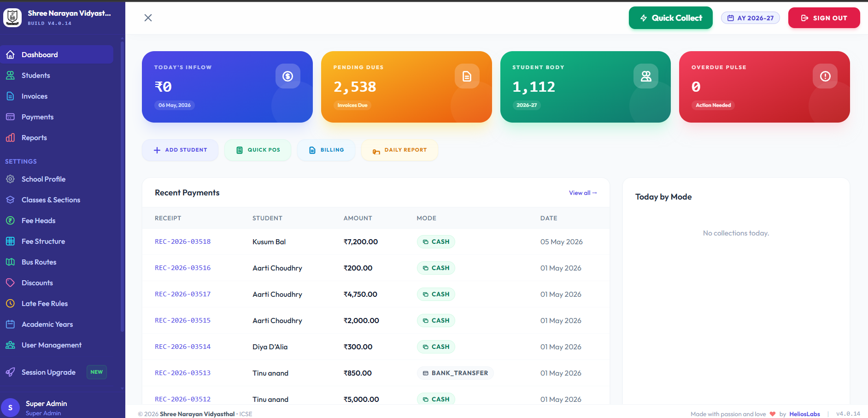
Task: Click the AMOUNT column header
Action: coord(358,218)
